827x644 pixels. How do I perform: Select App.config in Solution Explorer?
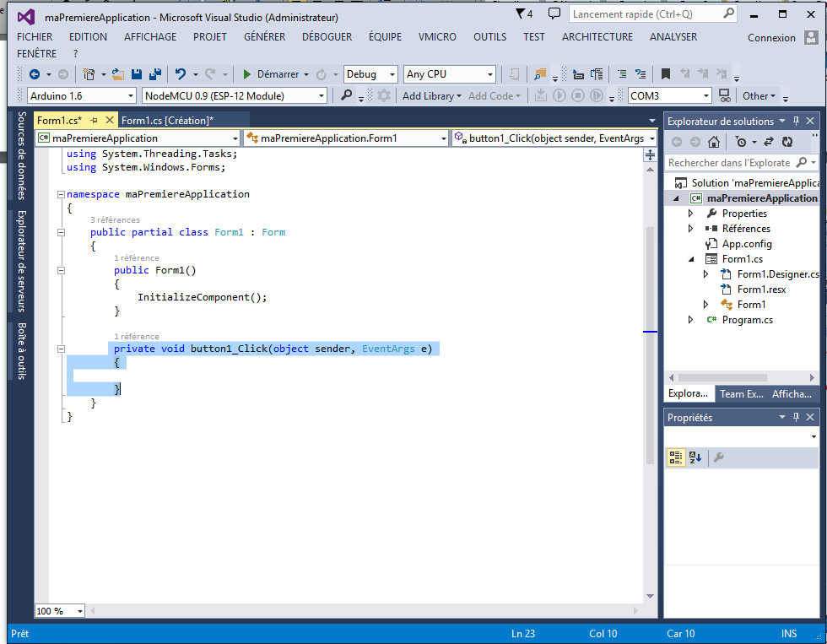tap(747, 244)
